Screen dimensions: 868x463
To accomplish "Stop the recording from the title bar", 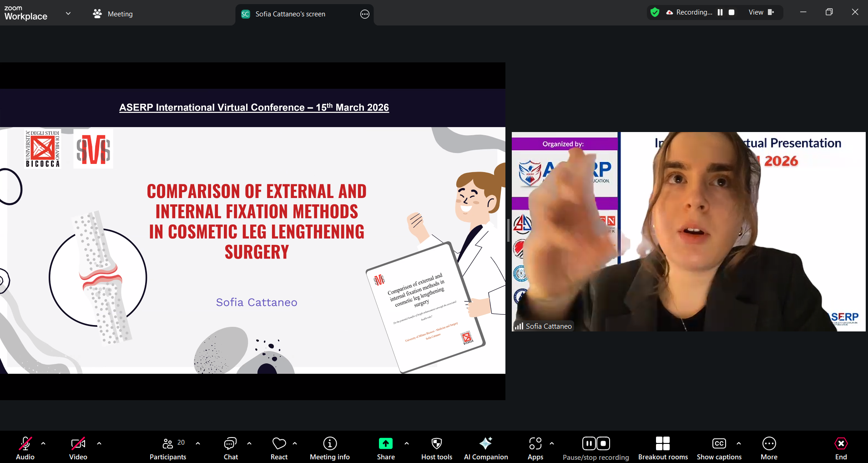I will click(731, 12).
